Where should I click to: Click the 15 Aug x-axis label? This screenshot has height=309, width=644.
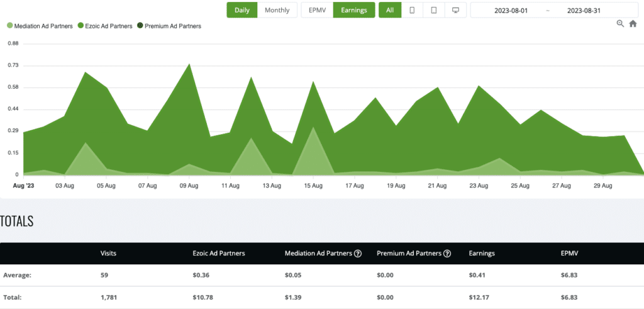pyautogui.click(x=313, y=186)
